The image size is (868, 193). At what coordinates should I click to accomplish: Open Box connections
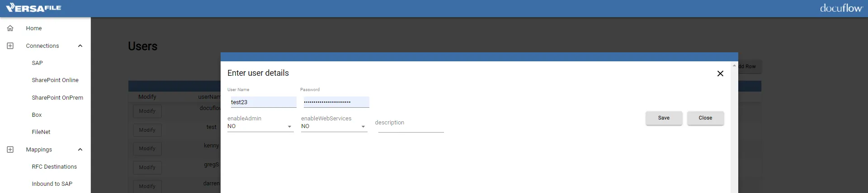[37, 115]
